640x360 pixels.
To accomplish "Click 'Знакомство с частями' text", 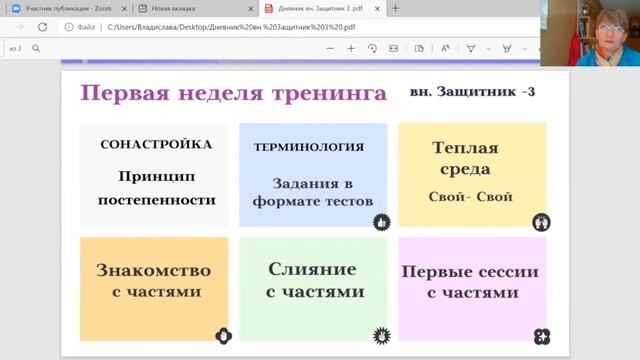I will 154,281.
